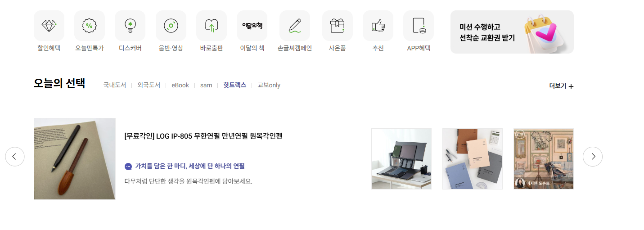The image size is (644, 230).
Task: Open the 음반·영상 disc icon
Action: [x=171, y=26]
